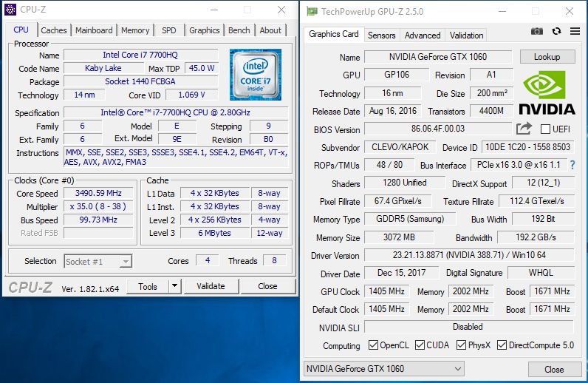
Task: Click the Package value Socket 1440 FCBGA
Action: 140,81
